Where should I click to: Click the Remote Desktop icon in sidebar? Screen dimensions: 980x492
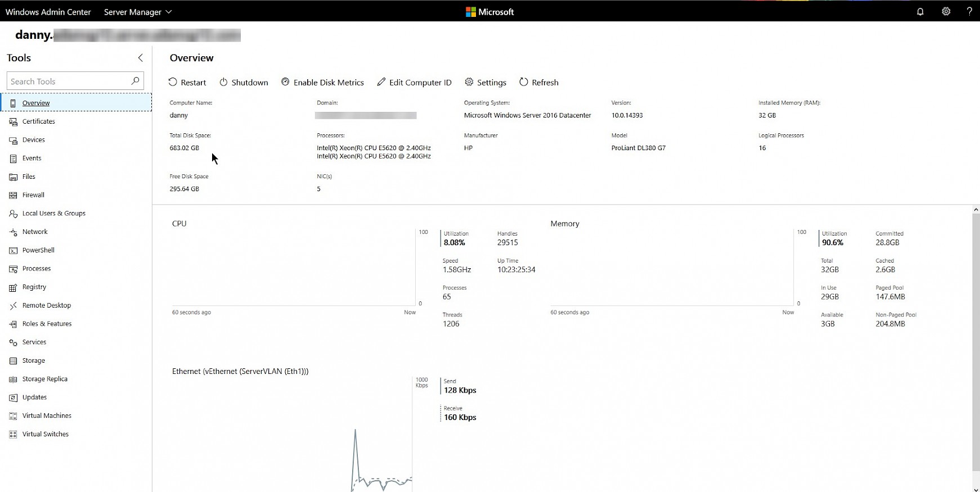coord(13,305)
